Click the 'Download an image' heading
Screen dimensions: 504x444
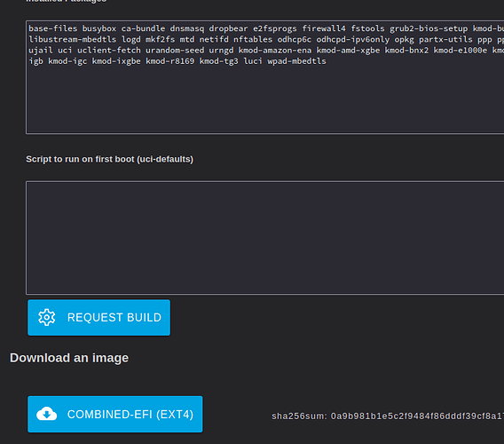click(x=69, y=358)
